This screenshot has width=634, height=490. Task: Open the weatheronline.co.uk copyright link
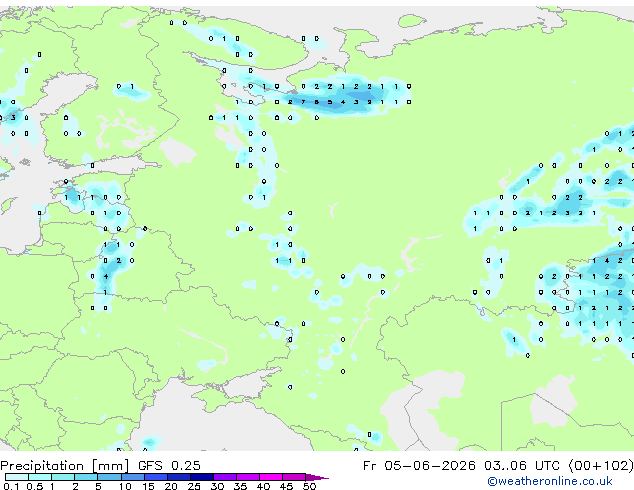550,481
